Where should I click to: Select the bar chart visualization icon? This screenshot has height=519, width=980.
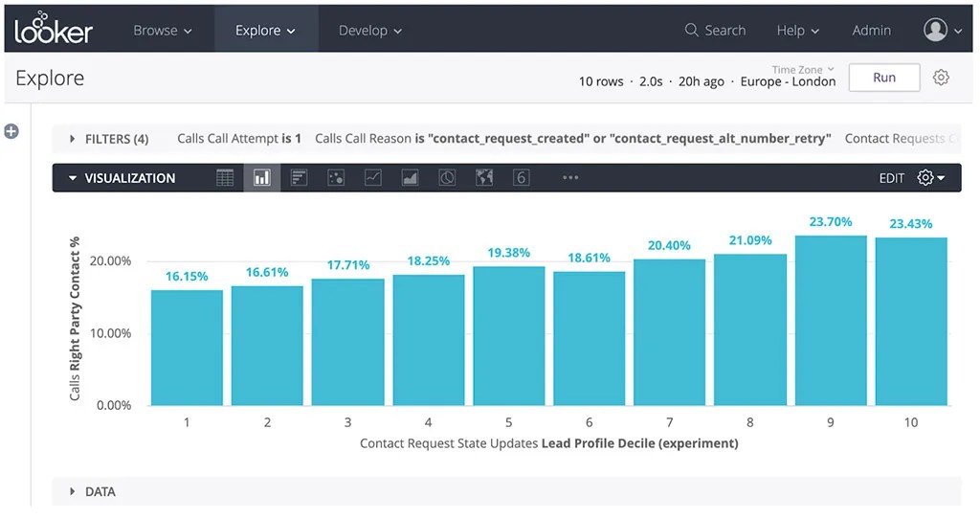tap(299, 178)
